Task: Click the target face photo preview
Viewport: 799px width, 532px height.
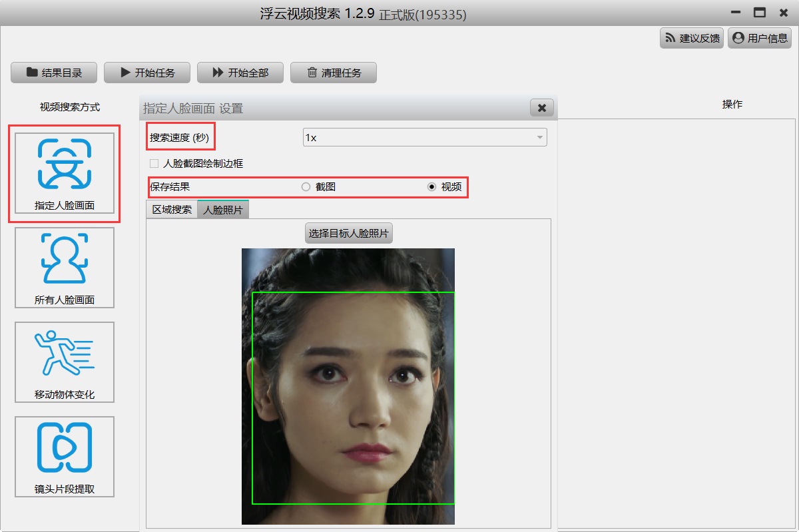Action: [348, 386]
